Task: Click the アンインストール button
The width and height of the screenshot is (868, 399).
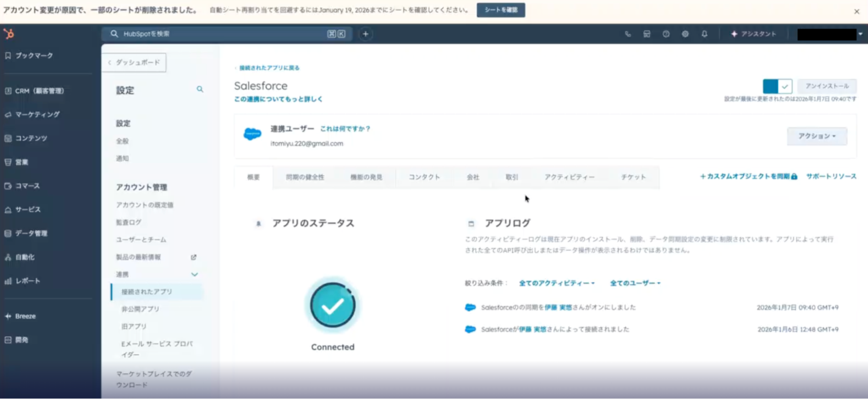Action: tap(827, 86)
